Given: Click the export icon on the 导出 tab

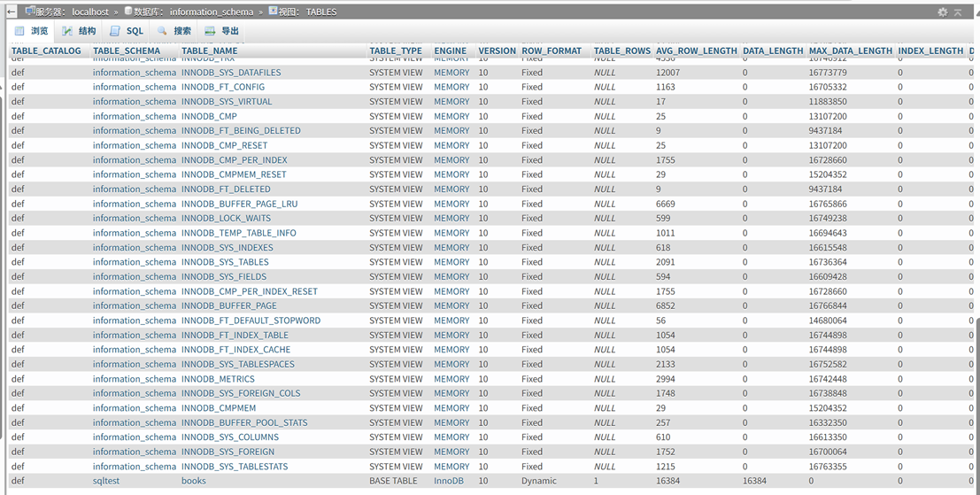Looking at the screenshot, I should tap(210, 31).
